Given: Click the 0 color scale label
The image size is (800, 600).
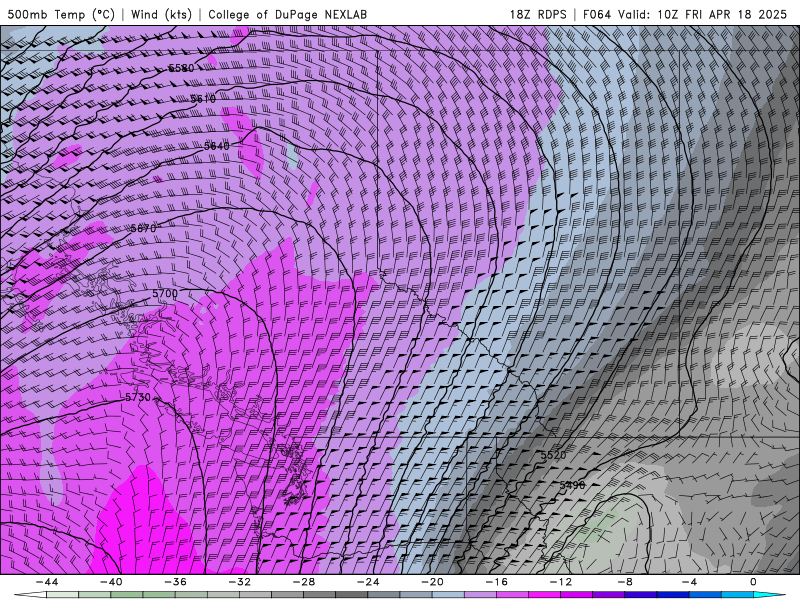Looking at the screenshot, I should pos(754,582).
